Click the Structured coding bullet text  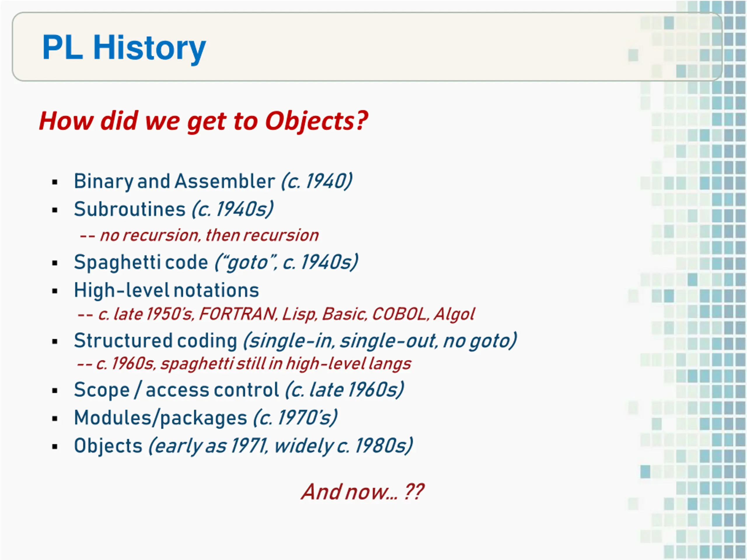point(295,341)
